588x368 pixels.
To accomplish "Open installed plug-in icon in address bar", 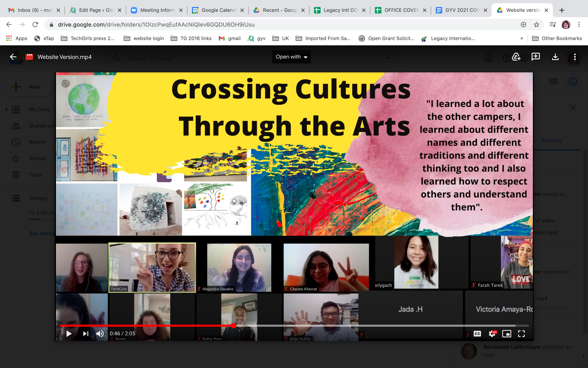I will [523, 25].
